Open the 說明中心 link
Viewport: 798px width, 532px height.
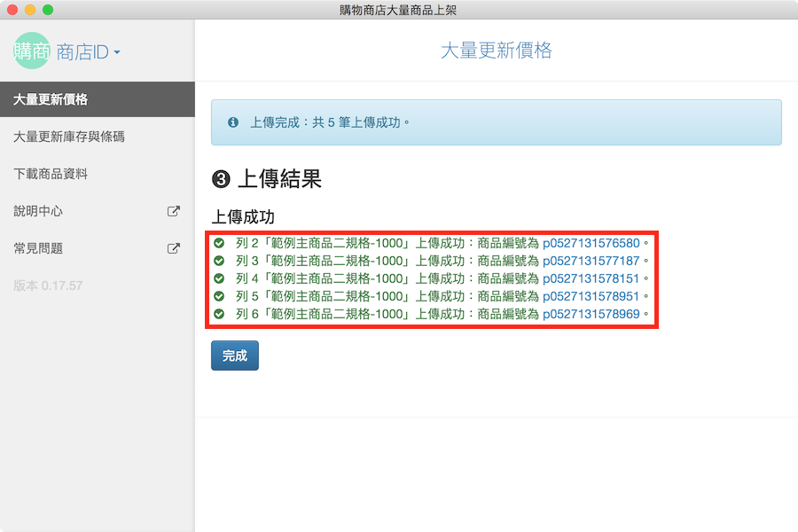pos(38,211)
